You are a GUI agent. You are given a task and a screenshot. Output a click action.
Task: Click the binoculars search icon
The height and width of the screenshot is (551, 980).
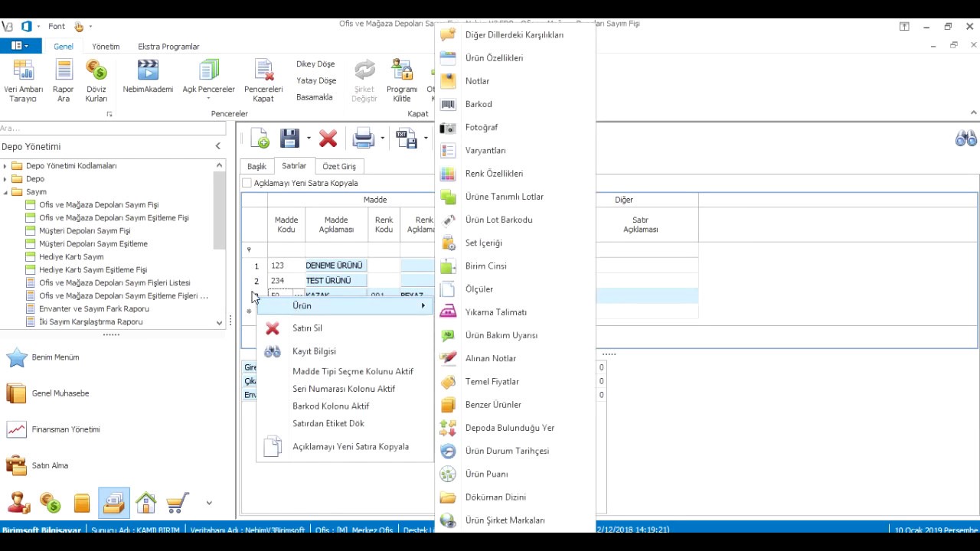coord(966,139)
